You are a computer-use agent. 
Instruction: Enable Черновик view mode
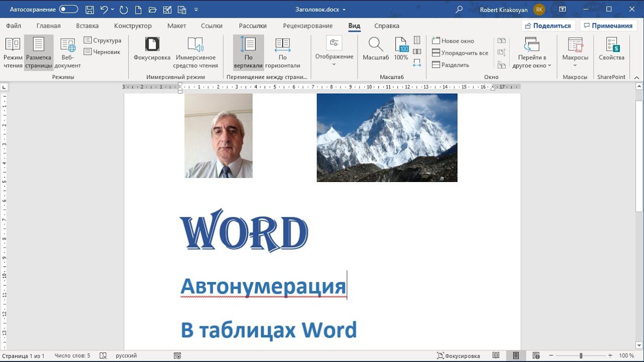coord(102,52)
